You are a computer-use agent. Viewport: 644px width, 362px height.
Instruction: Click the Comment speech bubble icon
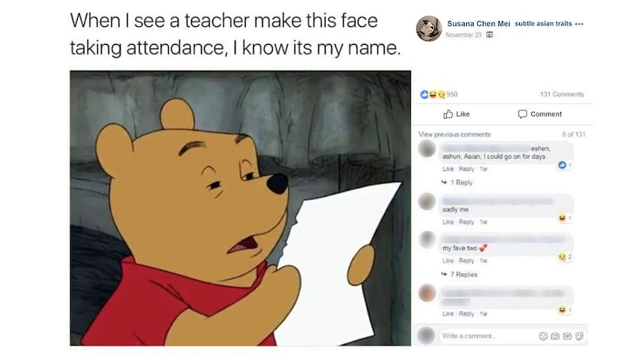[522, 114]
